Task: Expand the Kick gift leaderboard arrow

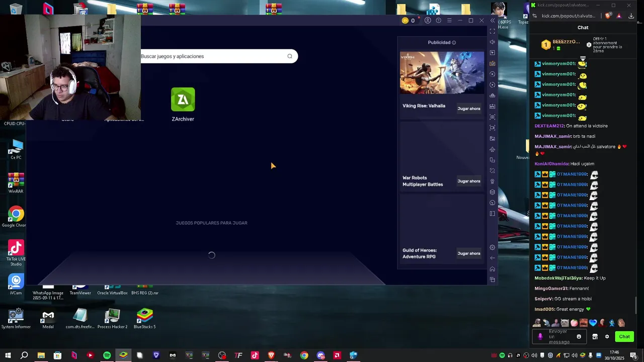Action: pyautogui.click(x=583, y=58)
